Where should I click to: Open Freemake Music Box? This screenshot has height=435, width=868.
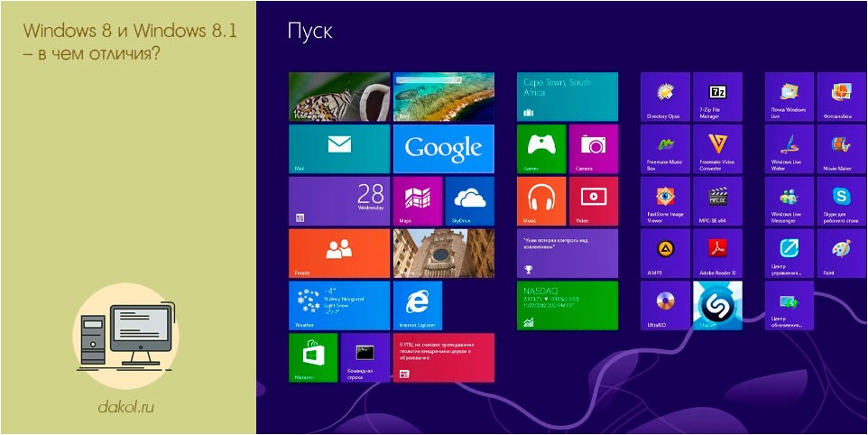pyautogui.click(x=665, y=149)
